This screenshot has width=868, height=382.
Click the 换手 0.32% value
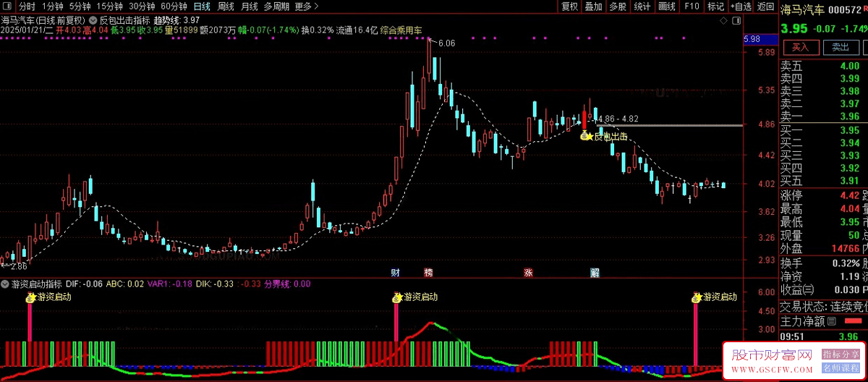pyautogui.click(x=845, y=263)
